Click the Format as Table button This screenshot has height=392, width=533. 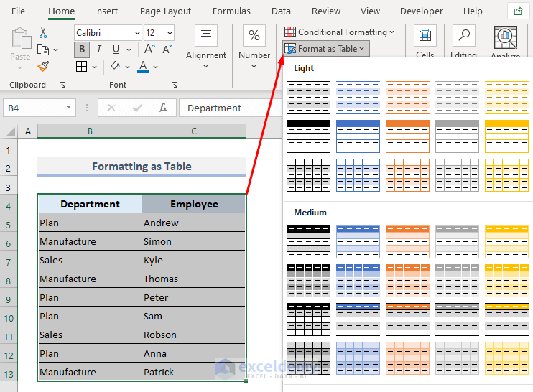point(326,48)
